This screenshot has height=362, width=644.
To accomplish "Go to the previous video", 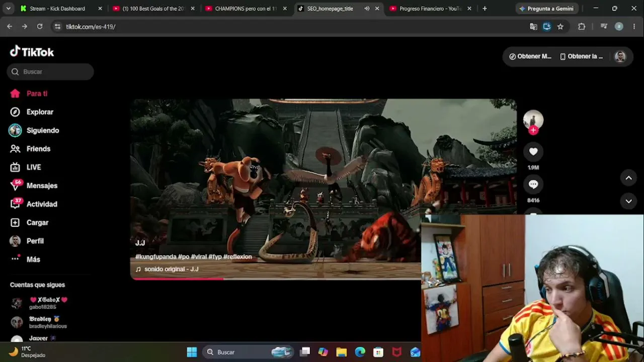I will [x=628, y=177].
